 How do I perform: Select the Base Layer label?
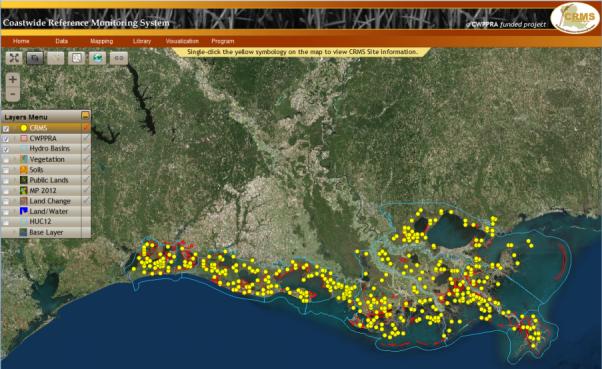pyautogui.click(x=46, y=232)
